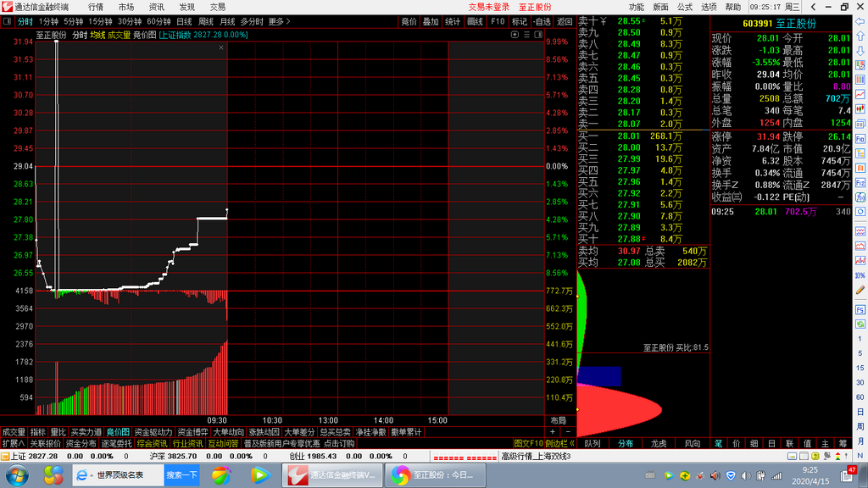This screenshot has width=868, height=488.
Task: Toggle 自选 to add stock to watchlist
Action: [542, 22]
